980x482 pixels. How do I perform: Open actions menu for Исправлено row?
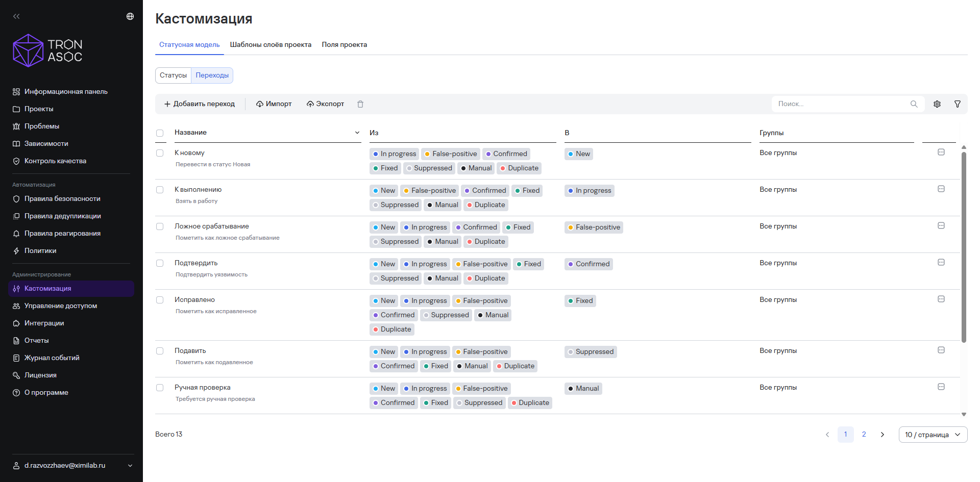click(941, 299)
